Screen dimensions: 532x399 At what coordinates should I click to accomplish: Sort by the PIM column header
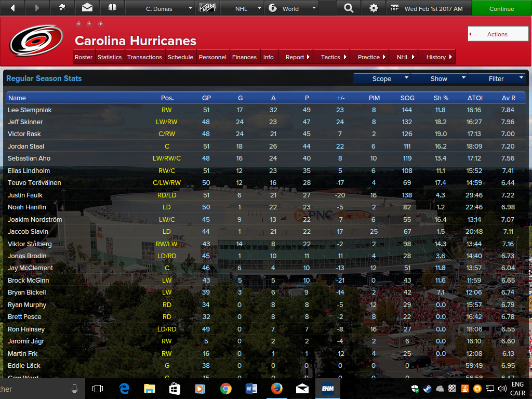coord(374,98)
